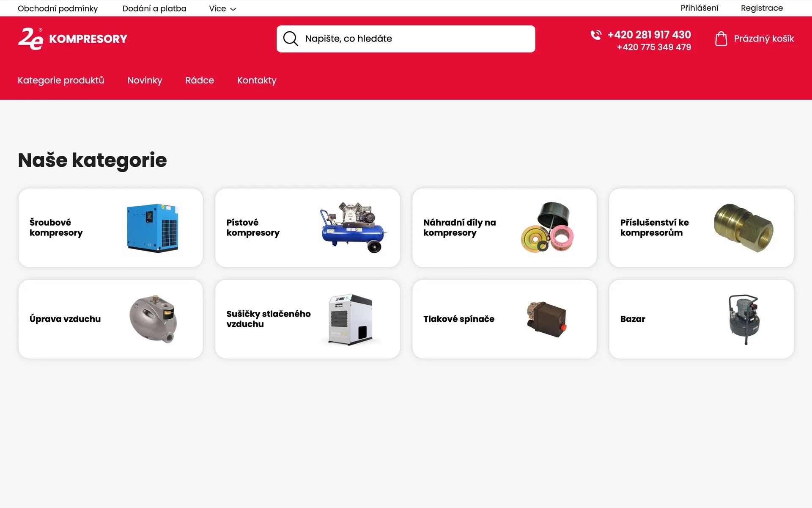Open Příslušenství ke kompresorům title
This screenshot has width=812, height=508.
coord(654,228)
